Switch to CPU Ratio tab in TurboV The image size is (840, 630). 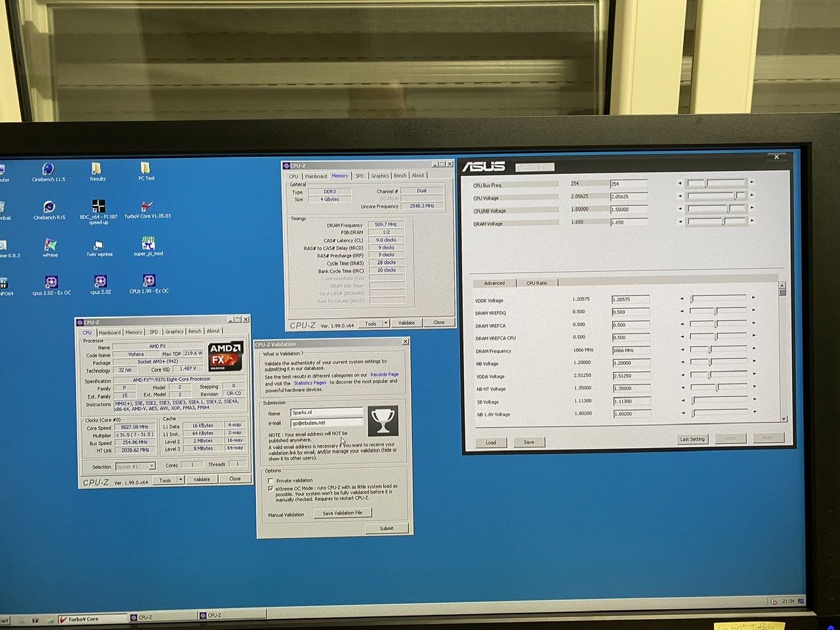(537, 283)
